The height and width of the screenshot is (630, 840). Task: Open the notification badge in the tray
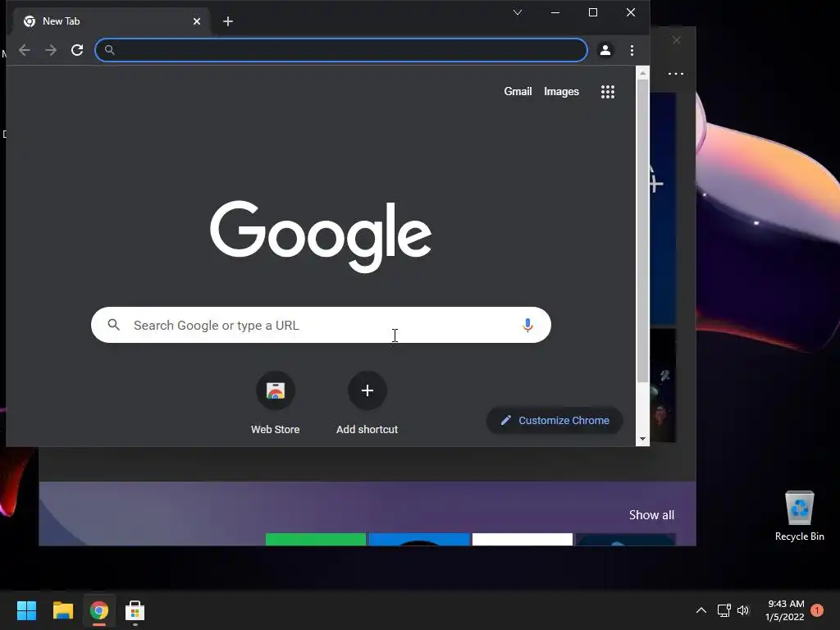[x=817, y=610]
